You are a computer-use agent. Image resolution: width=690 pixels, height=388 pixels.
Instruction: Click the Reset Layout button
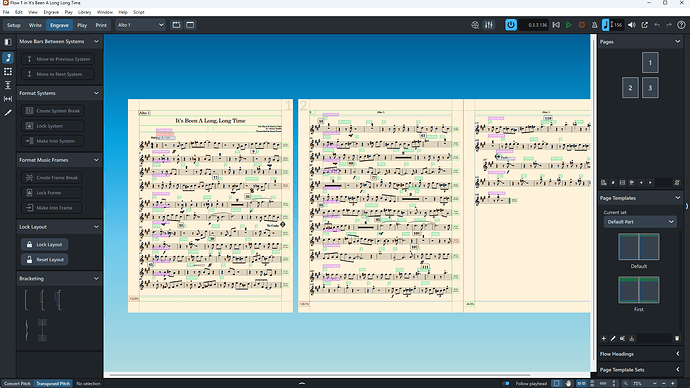(x=44, y=260)
